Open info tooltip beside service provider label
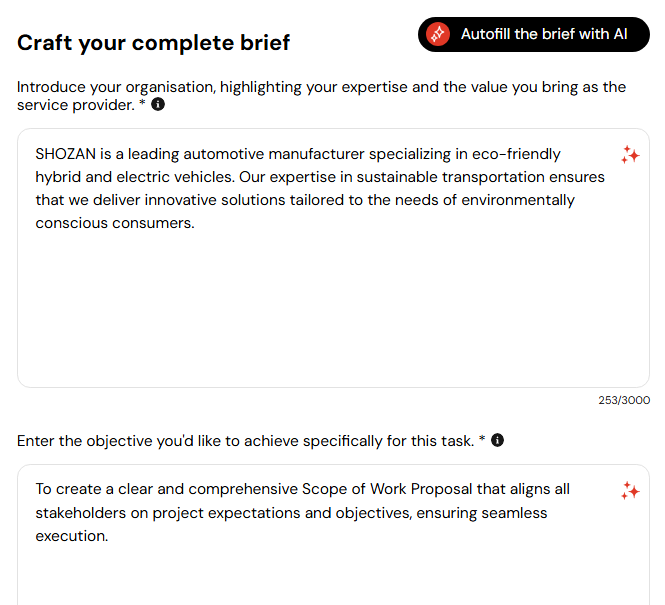Viewport: 665px width, 605px height. click(158, 104)
